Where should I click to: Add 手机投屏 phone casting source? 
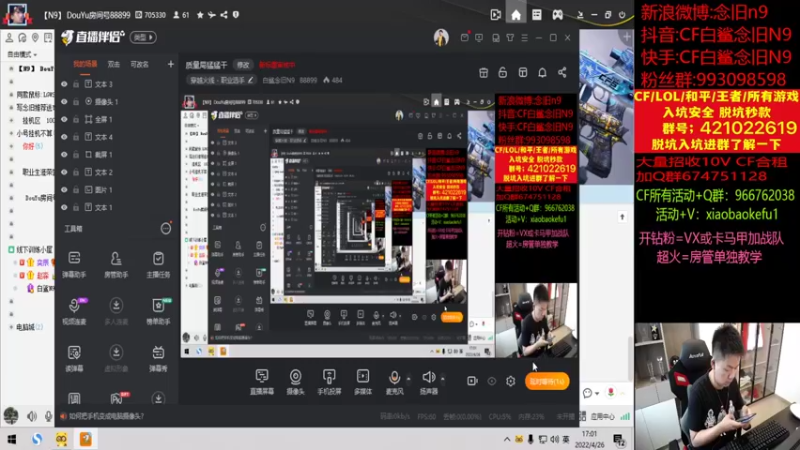[x=329, y=382]
